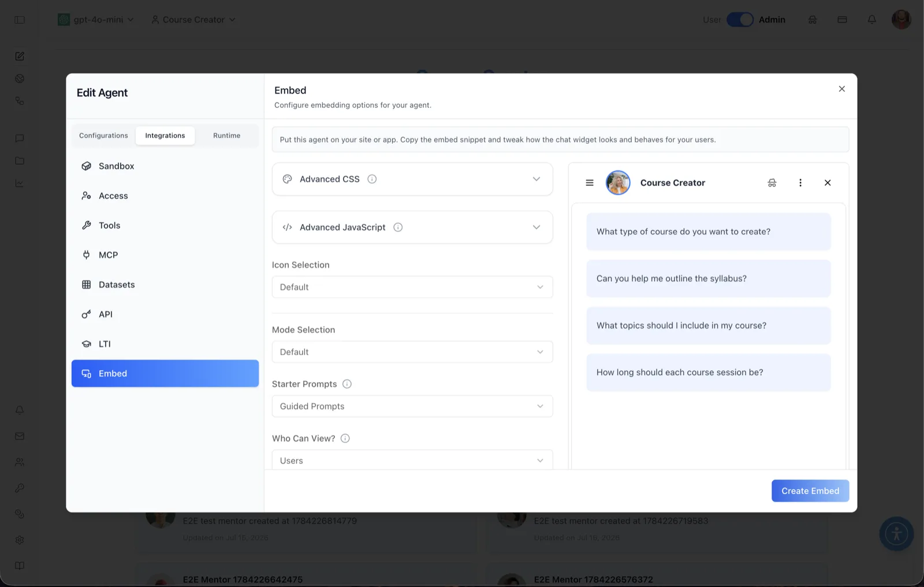
Task: Click the Create Embed button
Action: [x=810, y=491]
